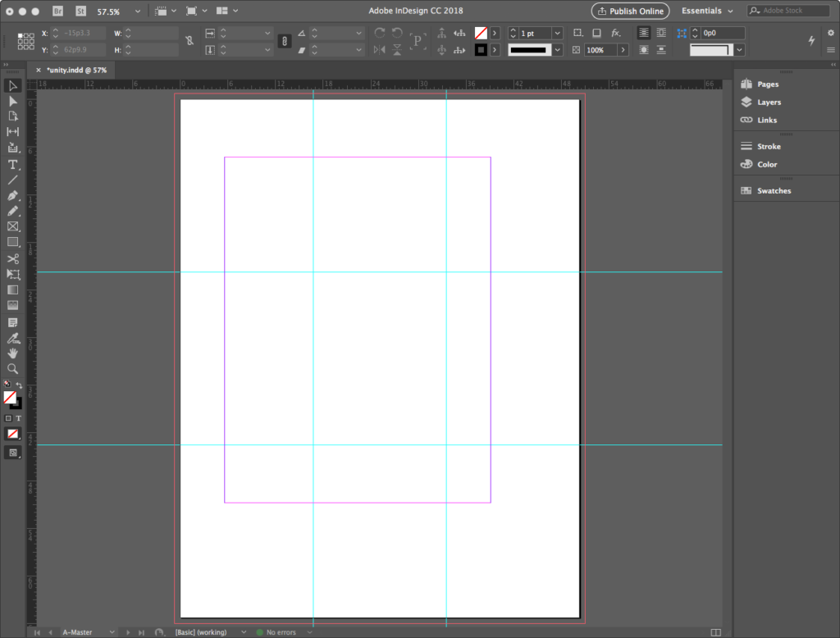Choose the Direct Selection tool
Image resolution: width=840 pixels, height=638 pixels.
[x=13, y=101]
